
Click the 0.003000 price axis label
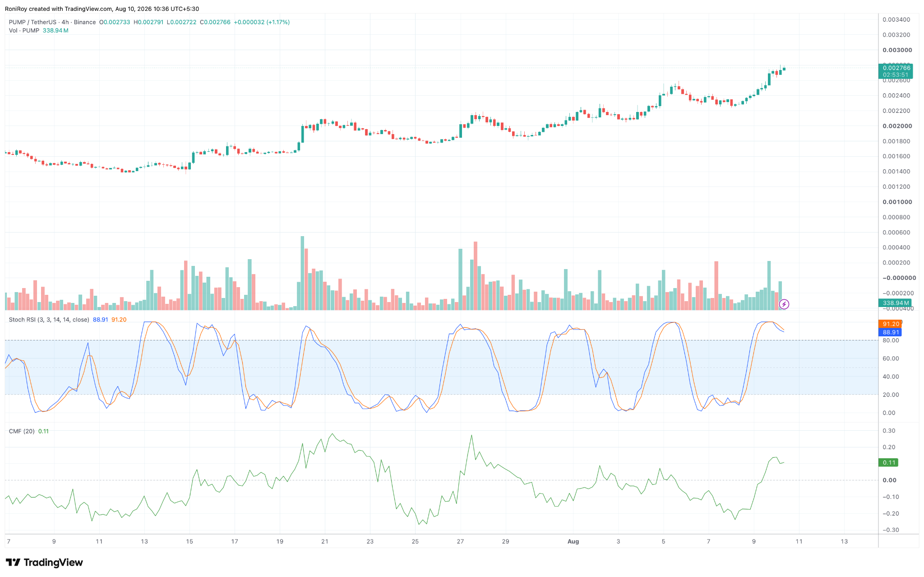point(897,50)
